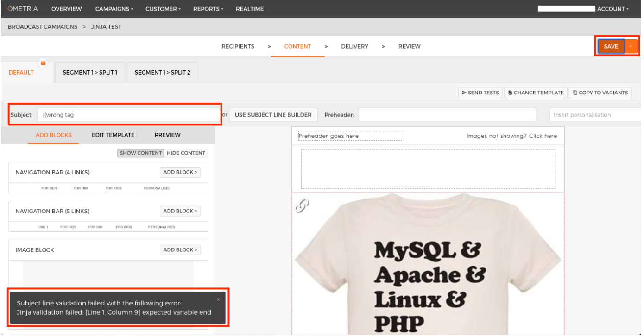Open the Campaigns menu dropdown
This screenshot has height=336, width=644.
tap(114, 9)
